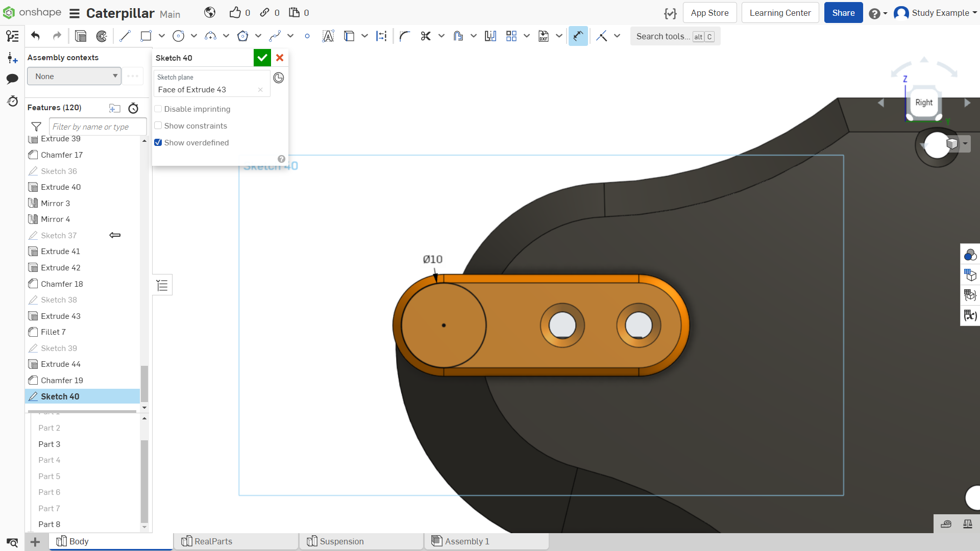The image size is (980, 551).
Task: Open the appearance color panel icon
Action: click(x=970, y=254)
